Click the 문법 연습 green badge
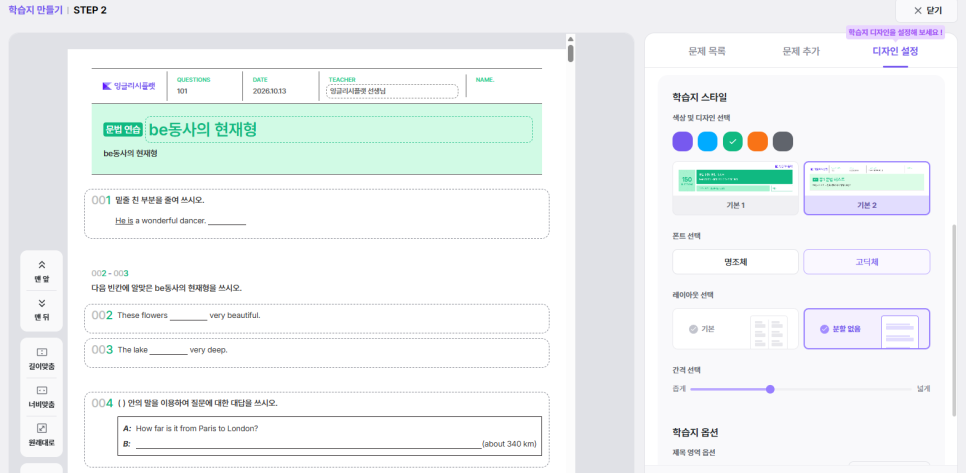Image resolution: width=966 pixels, height=473 pixels. 123,130
